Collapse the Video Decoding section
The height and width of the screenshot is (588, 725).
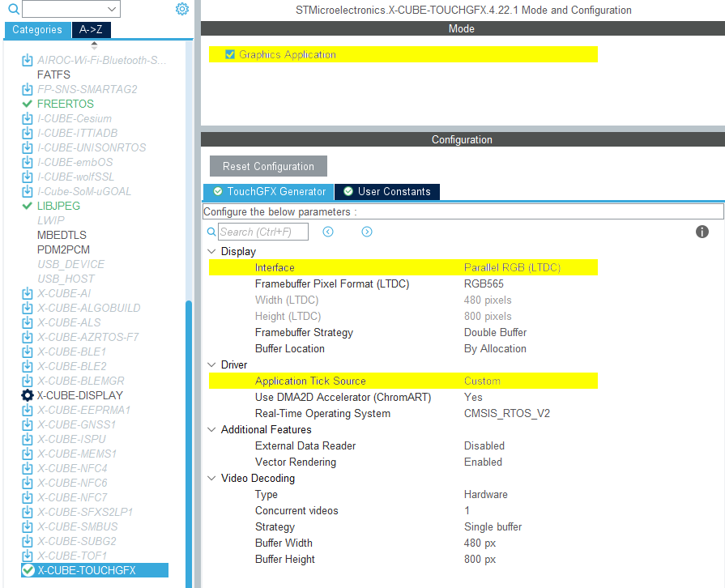click(x=212, y=479)
